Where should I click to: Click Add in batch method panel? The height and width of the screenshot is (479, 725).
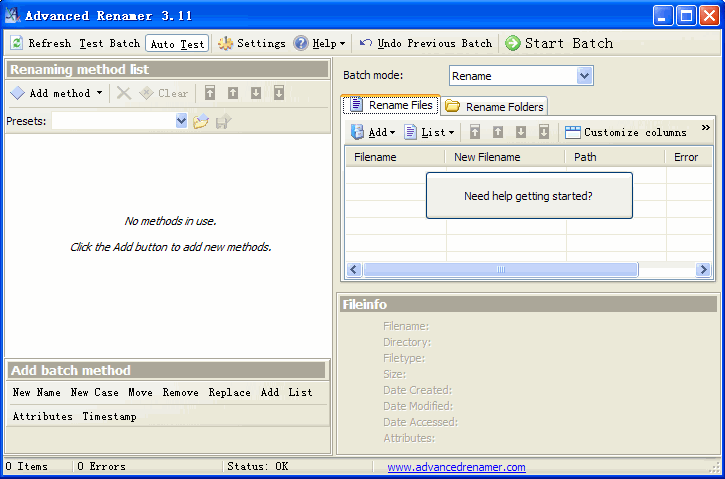point(270,393)
